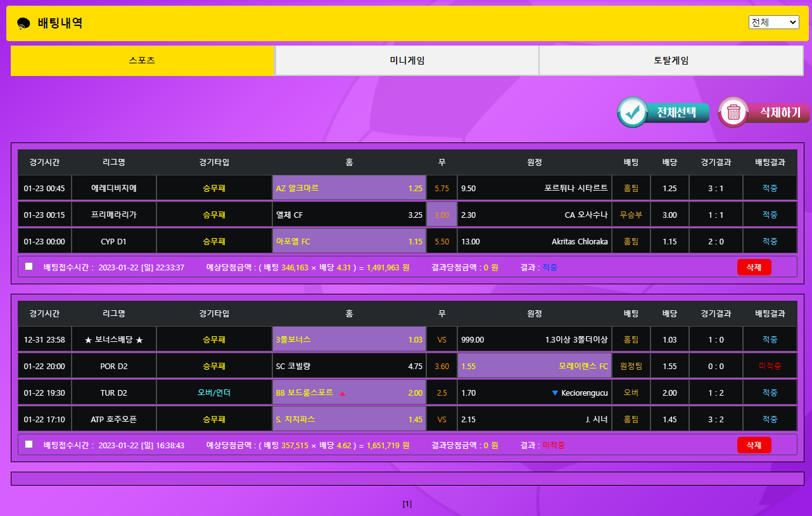The width and height of the screenshot is (812, 516).
Task: Tick the checkbox for the 22:33:37 bet
Action: click(29, 267)
